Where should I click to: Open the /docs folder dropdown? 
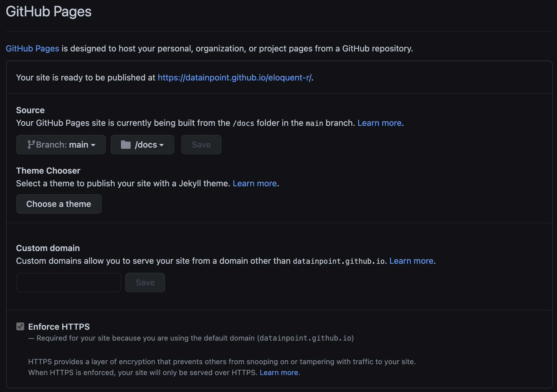(x=142, y=145)
